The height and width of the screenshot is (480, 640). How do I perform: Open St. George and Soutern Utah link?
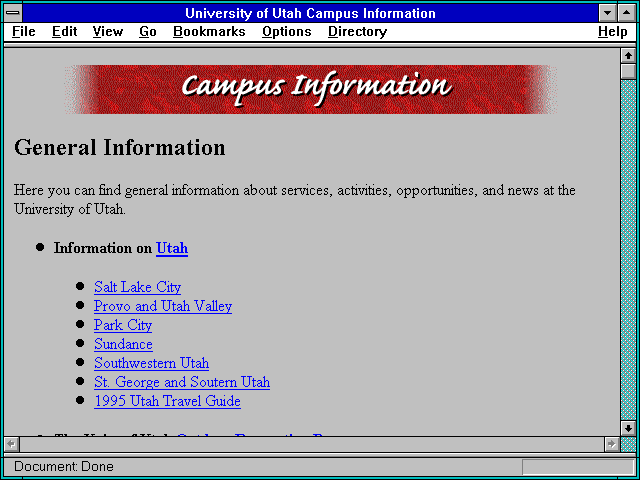pos(182,382)
